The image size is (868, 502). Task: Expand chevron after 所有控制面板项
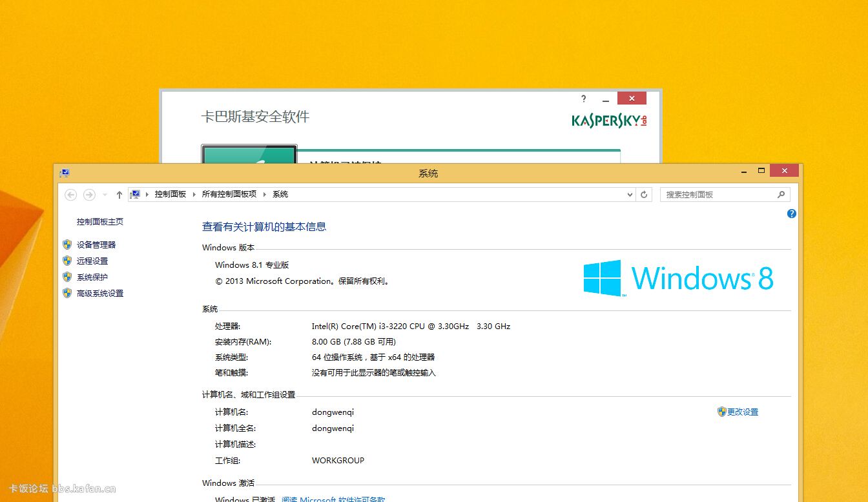point(265,194)
